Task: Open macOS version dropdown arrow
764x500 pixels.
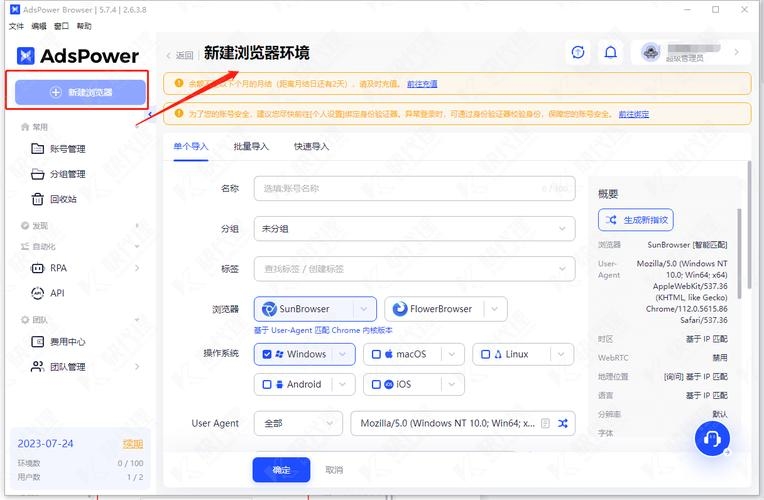Action: point(452,354)
